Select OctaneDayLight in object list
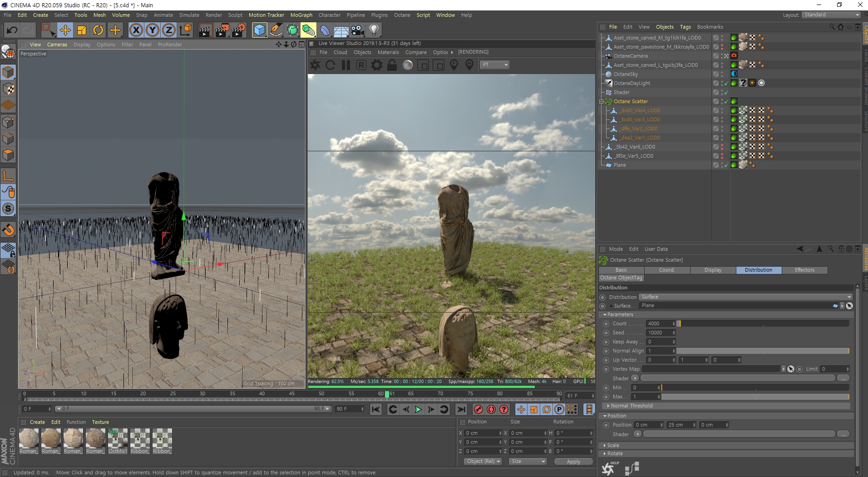This screenshot has height=477, width=868. (631, 83)
